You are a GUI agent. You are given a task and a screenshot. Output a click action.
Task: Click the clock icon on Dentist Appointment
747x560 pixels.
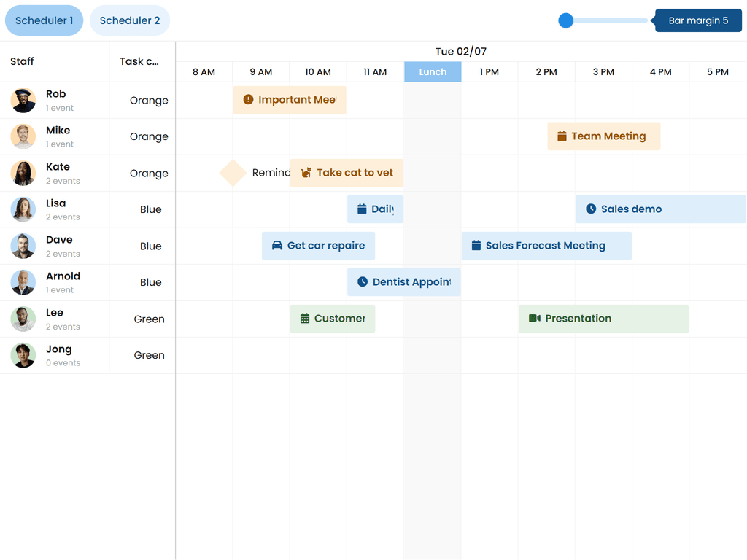[363, 282]
